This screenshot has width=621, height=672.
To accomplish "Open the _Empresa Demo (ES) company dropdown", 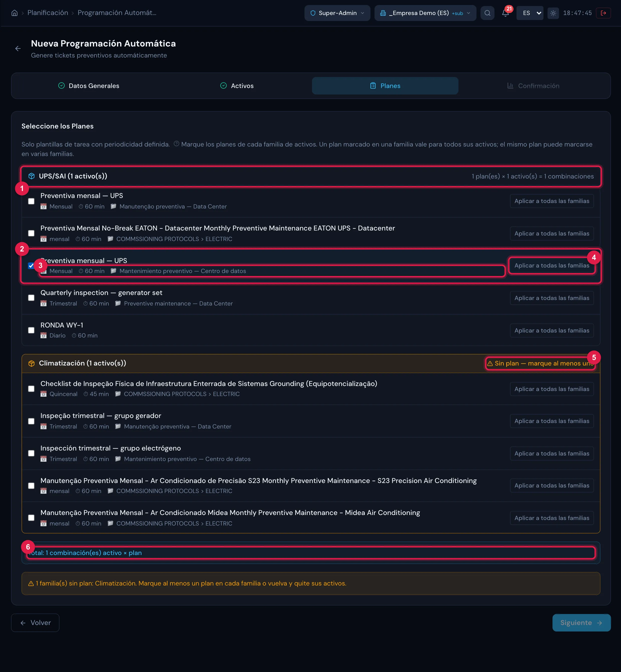I will click(425, 13).
